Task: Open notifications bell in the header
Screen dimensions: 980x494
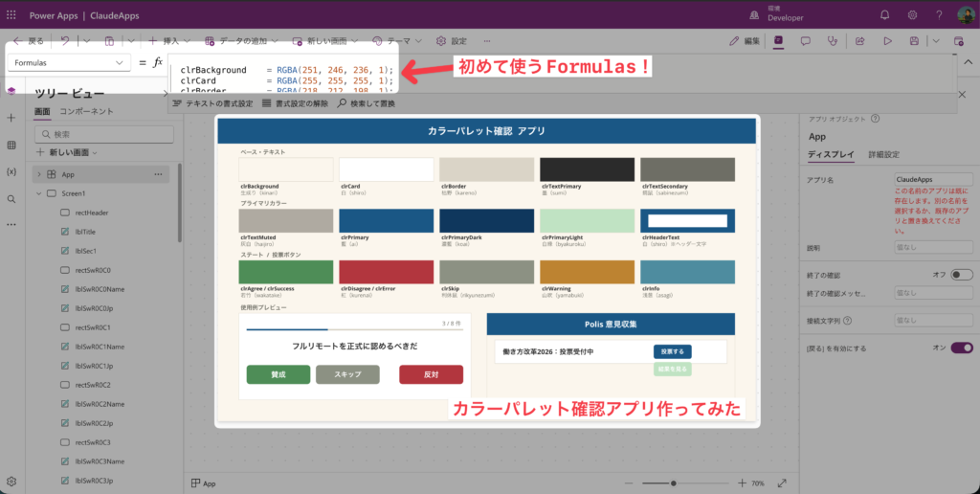Action: (x=884, y=15)
